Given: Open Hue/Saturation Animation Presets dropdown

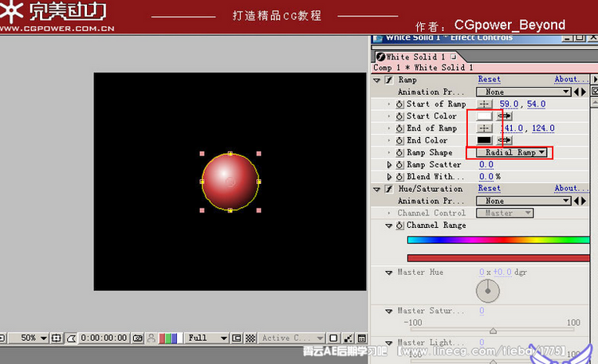Looking at the screenshot, I should 523,201.
